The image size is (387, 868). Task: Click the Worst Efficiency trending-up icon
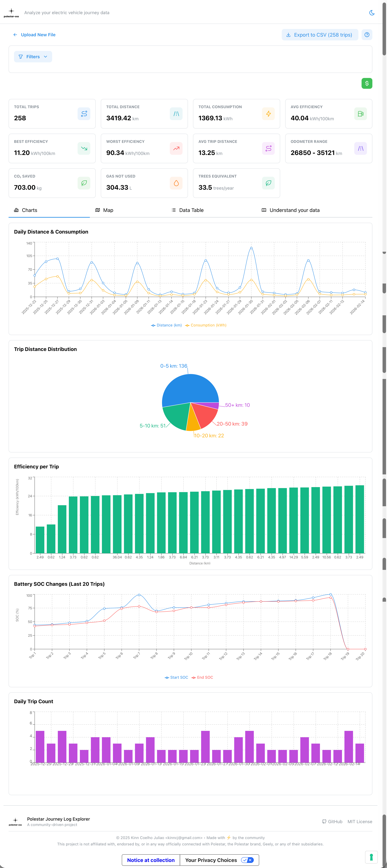click(176, 149)
